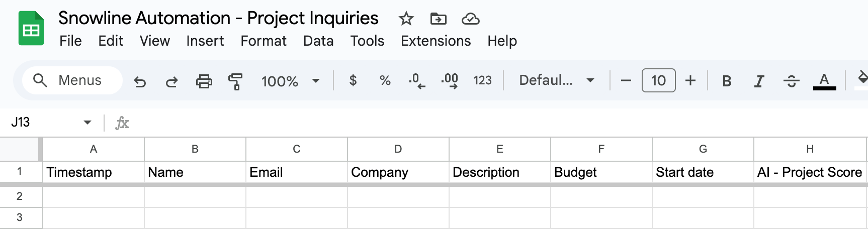Format as percent

(x=385, y=80)
